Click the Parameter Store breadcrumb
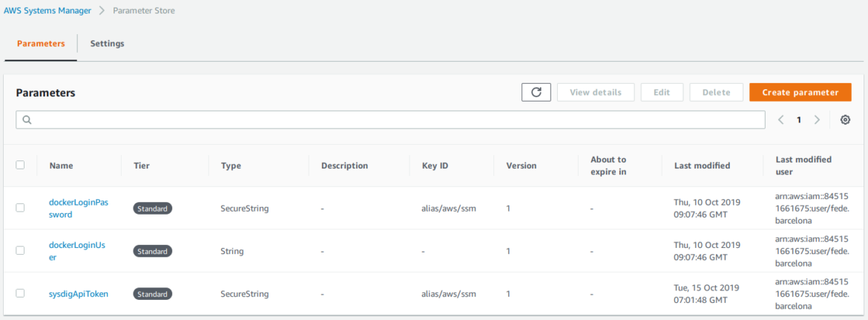The height and width of the screenshot is (320, 868). click(x=144, y=10)
